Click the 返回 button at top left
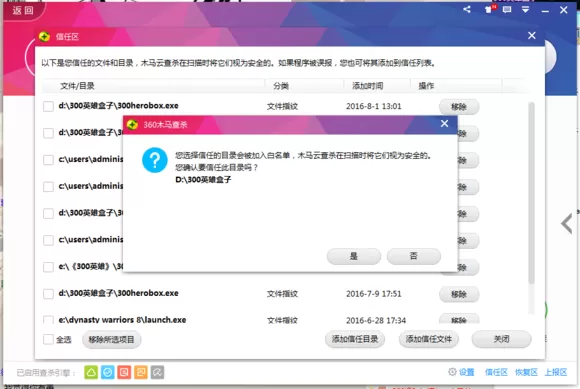This screenshot has height=389, width=580. pos(23,10)
